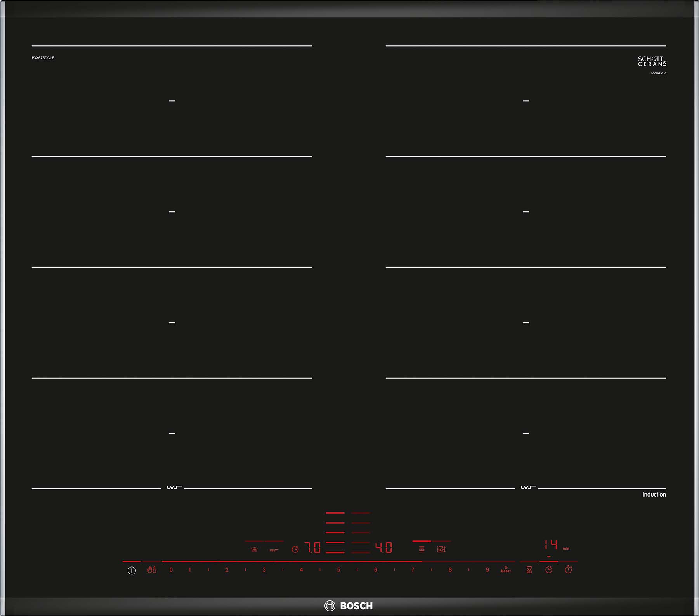
Task: Select the wireless cooking sensor icon in the control panel
Action: coord(274,550)
